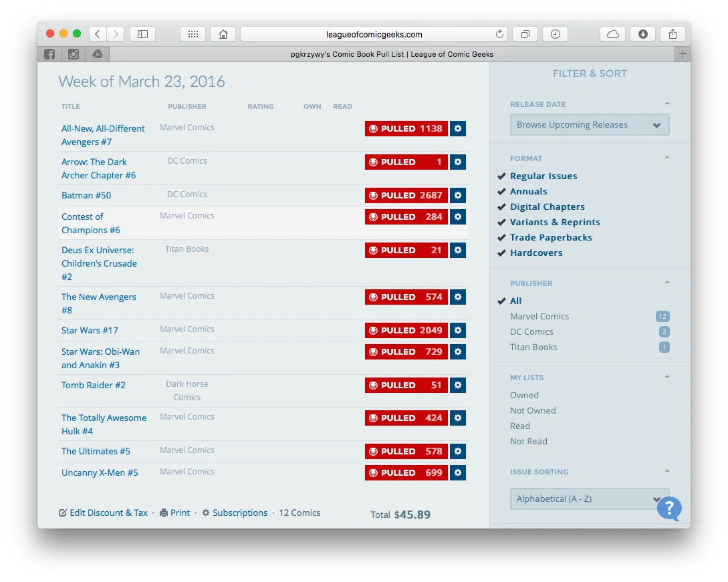Show only Not Read comics

click(x=528, y=441)
